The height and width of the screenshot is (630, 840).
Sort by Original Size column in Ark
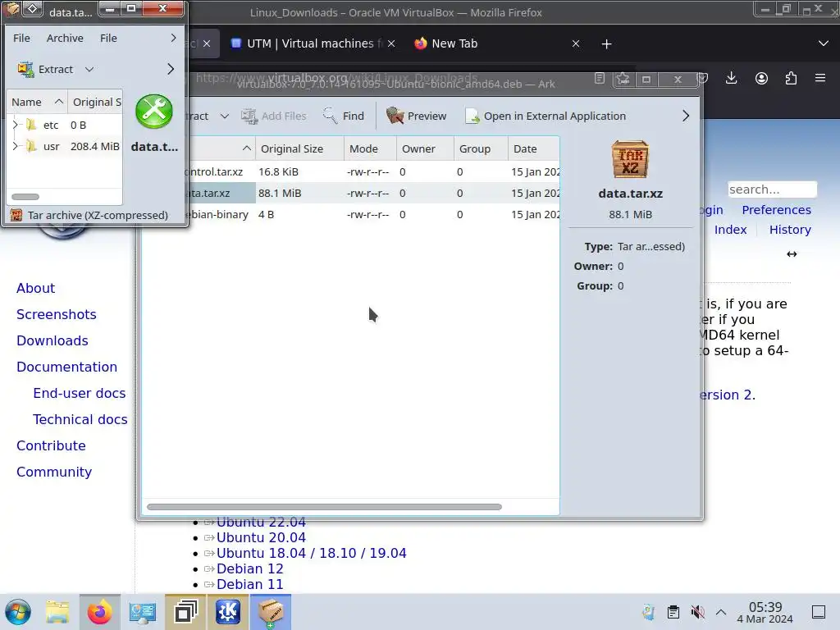[299, 149]
